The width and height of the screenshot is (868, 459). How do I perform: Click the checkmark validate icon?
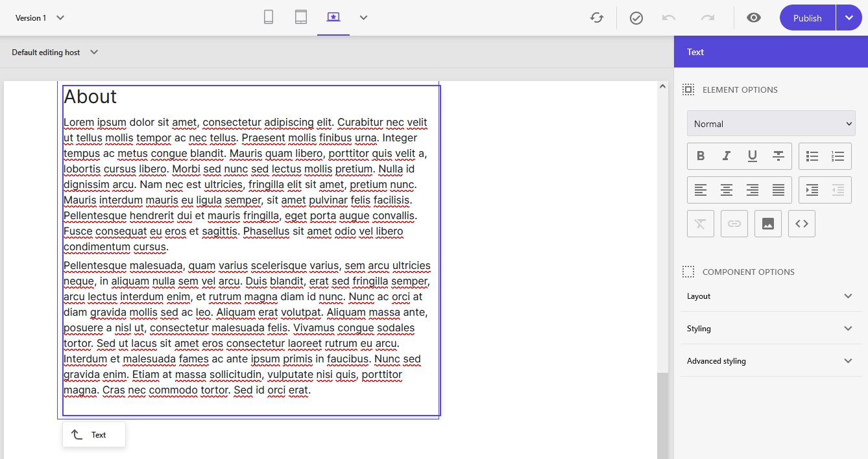click(636, 18)
